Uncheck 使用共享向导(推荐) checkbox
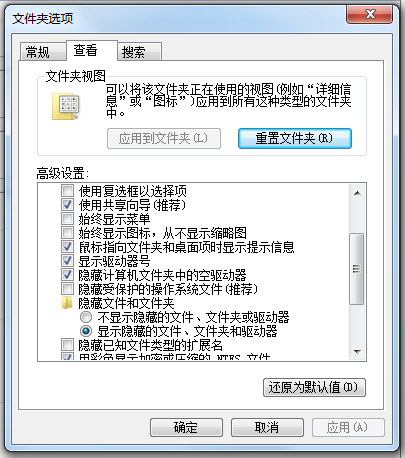The width and height of the screenshot is (405, 458). 67,205
